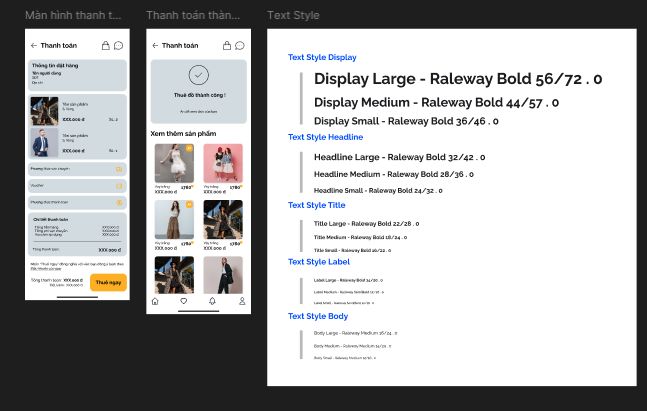Select man in navy suit cart photo
The width and height of the screenshot is (647, 411).
coord(45,142)
